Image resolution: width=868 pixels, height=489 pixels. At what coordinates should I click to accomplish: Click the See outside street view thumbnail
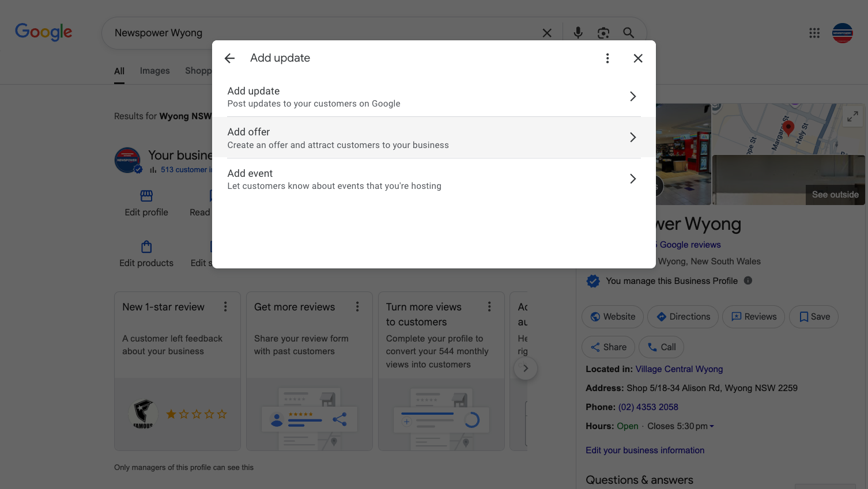point(788,180)
